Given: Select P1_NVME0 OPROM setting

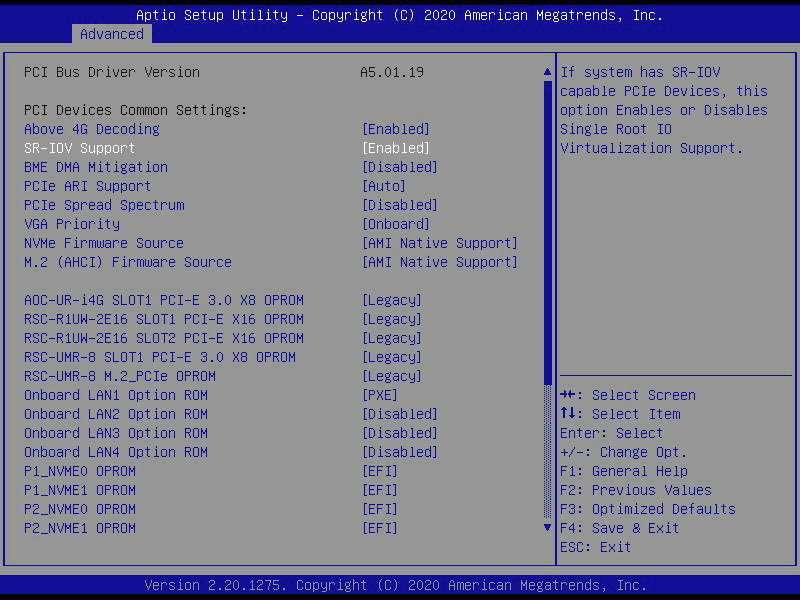Looking at the screenshot, I should (80, 471).
